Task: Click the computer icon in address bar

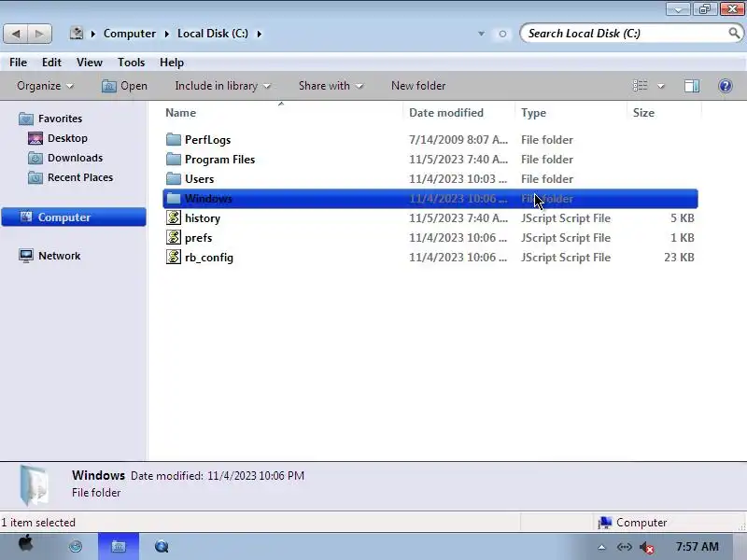Action: 77,34
